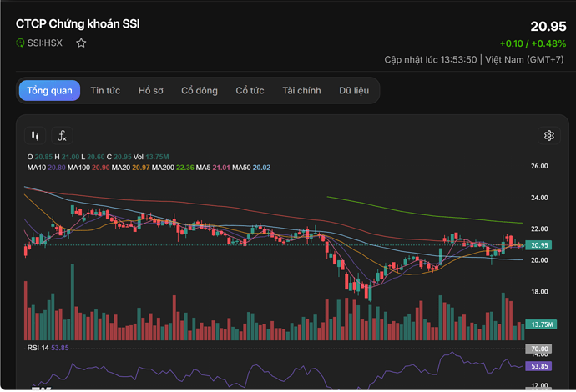Click the MA100 20.90 legend label
The width and height of the screenshot is (576, 392).
[88, 168]
